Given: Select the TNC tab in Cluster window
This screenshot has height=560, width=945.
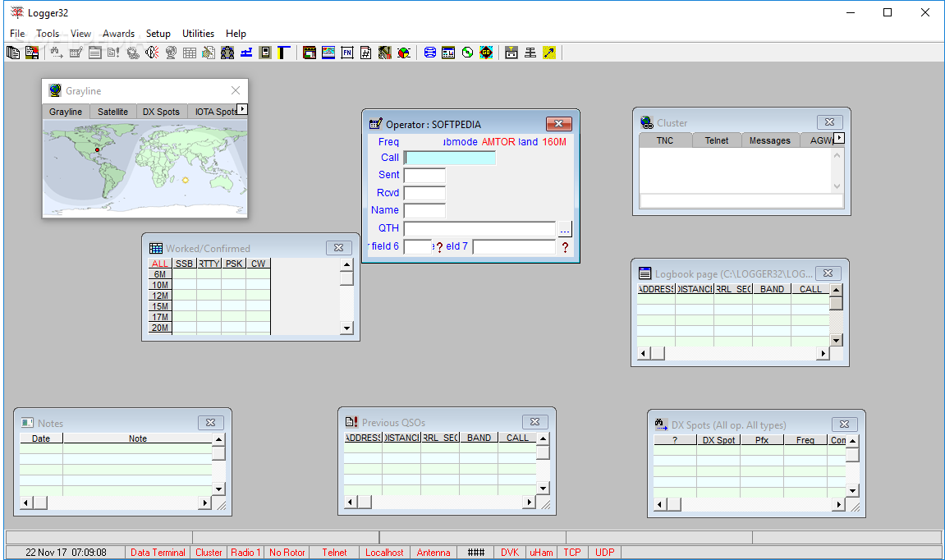Looking at the screenshot, I should tap(665, 140).
